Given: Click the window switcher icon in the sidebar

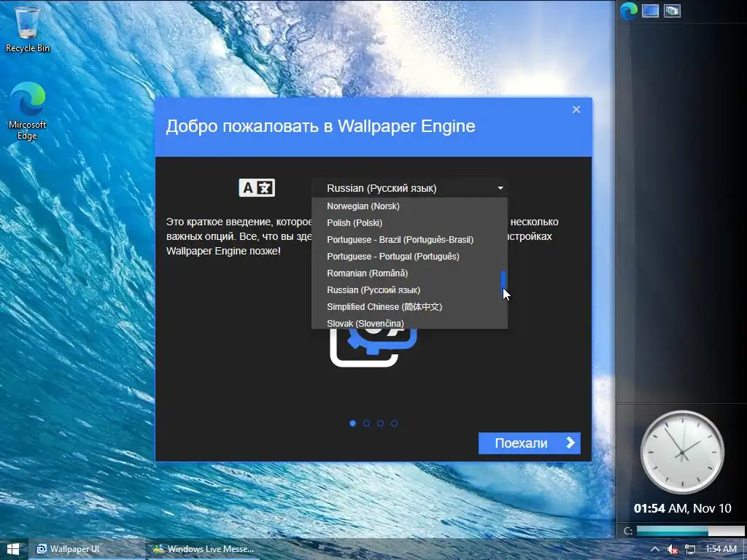Looking at the screenshot, I should point(672,10).
